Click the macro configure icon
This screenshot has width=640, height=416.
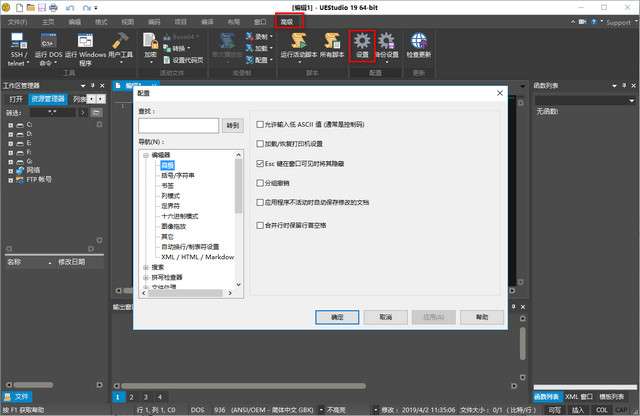(250, 60)
